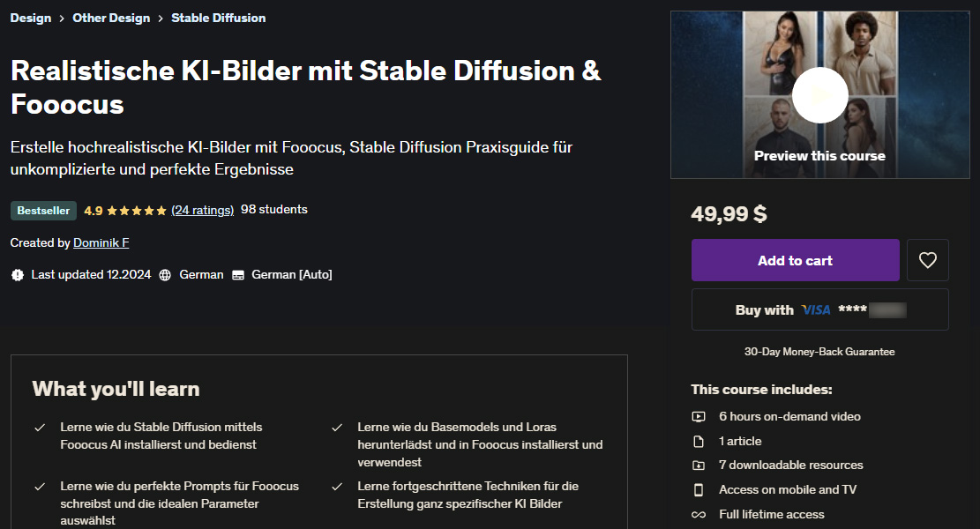Viewport: 980px width, 529px height.
Task: Add the course to cart
Action: 794,259
